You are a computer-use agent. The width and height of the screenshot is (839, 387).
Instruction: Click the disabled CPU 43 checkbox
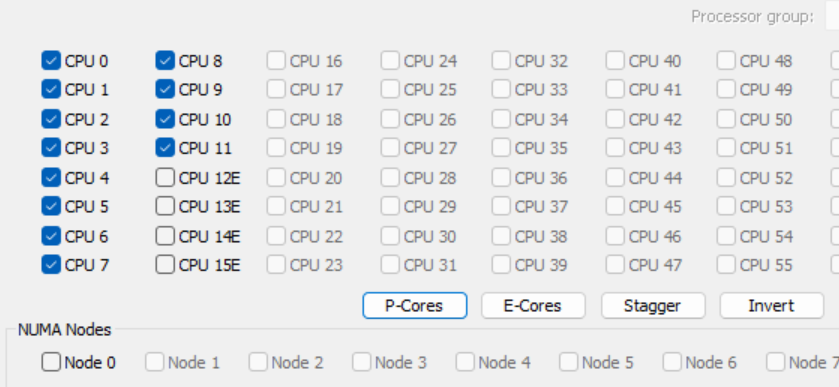point(615,147)
